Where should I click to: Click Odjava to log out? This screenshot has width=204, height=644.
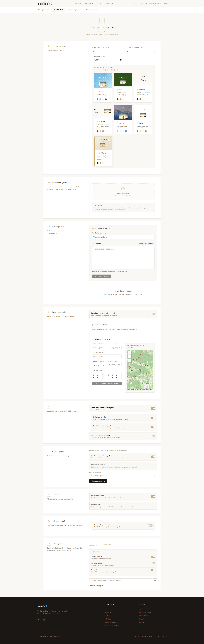pyautogui.click(x=165, y=4)
